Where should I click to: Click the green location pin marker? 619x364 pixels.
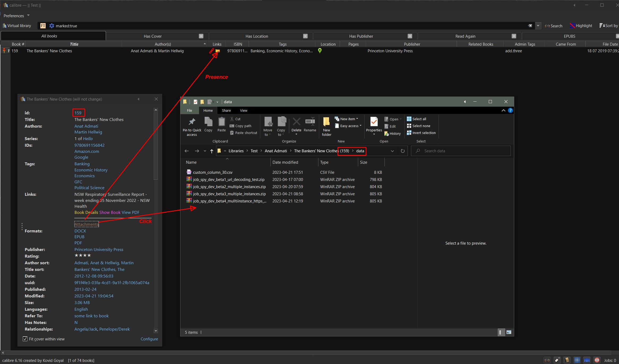(x=320, y=51)
